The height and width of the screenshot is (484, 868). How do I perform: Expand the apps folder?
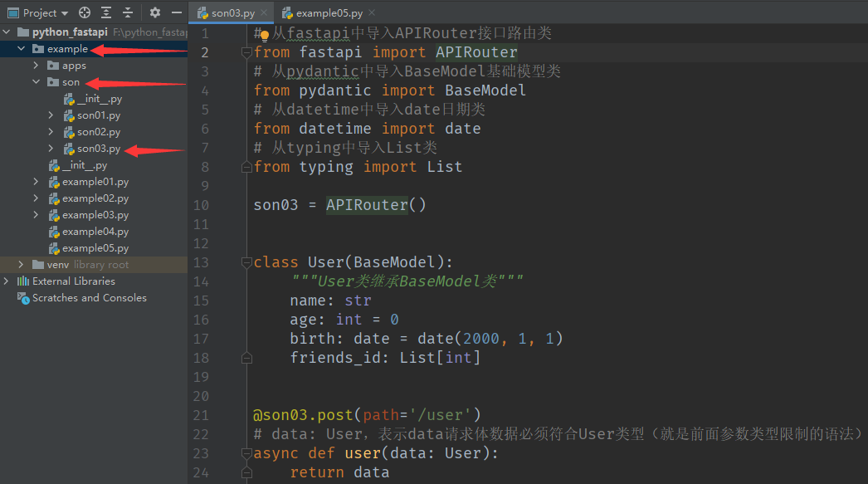click(x=36, y=66)
